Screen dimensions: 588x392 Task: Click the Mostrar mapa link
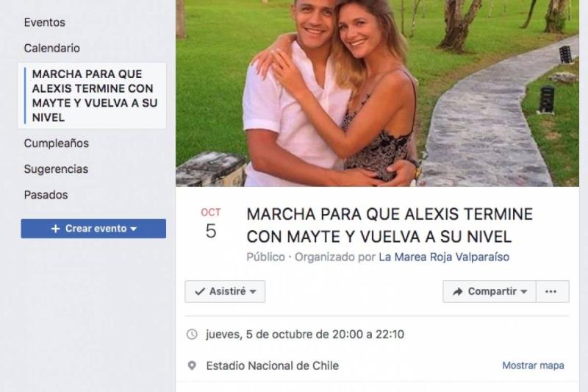click(534, 366)
